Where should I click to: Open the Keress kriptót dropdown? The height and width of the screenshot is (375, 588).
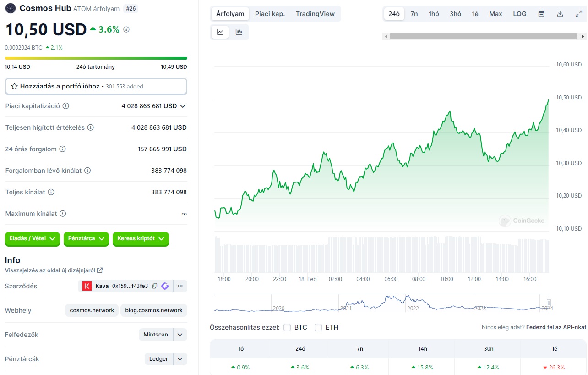tap(141, 238)
